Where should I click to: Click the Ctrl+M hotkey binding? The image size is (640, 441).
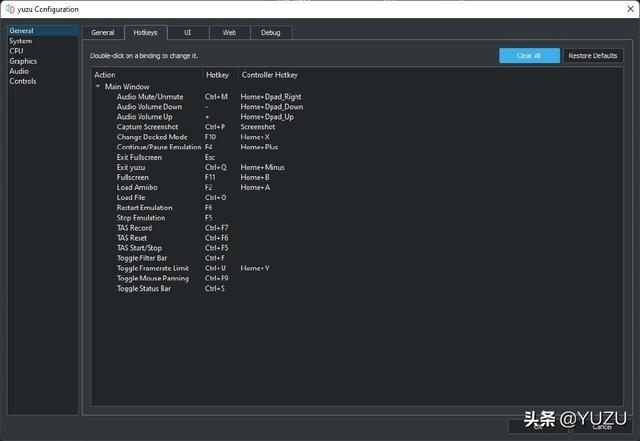[x=216, y=97]
